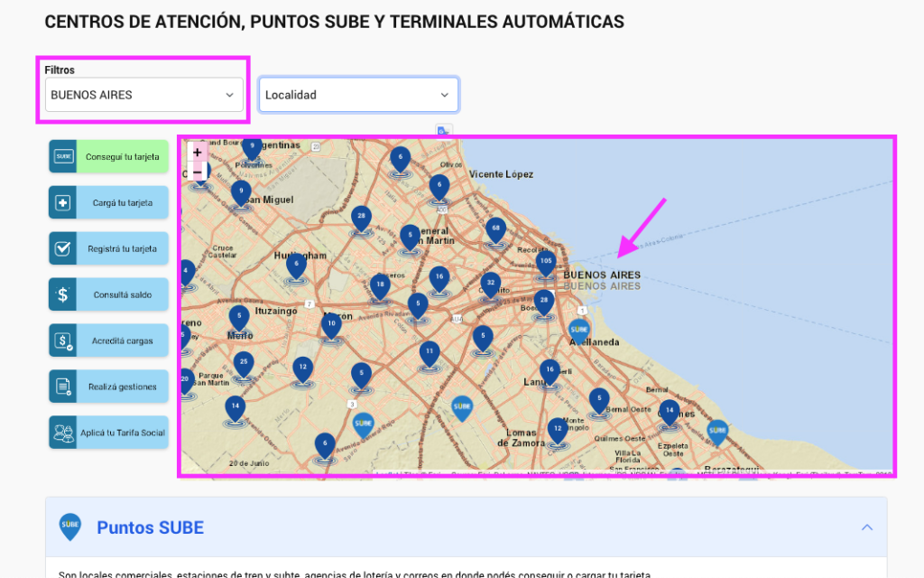Click the 5 marker at Bernal Oeste
Viewport: 924px width, 578px height.
point(599,402)
